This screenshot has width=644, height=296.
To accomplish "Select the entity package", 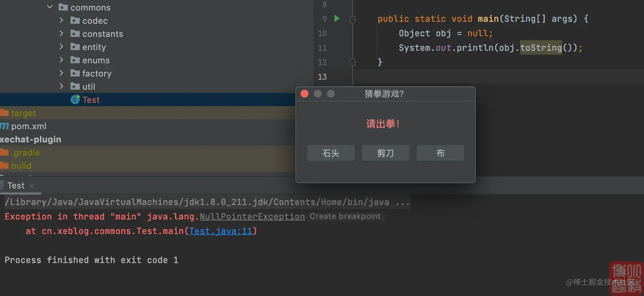I will [94, 47].
